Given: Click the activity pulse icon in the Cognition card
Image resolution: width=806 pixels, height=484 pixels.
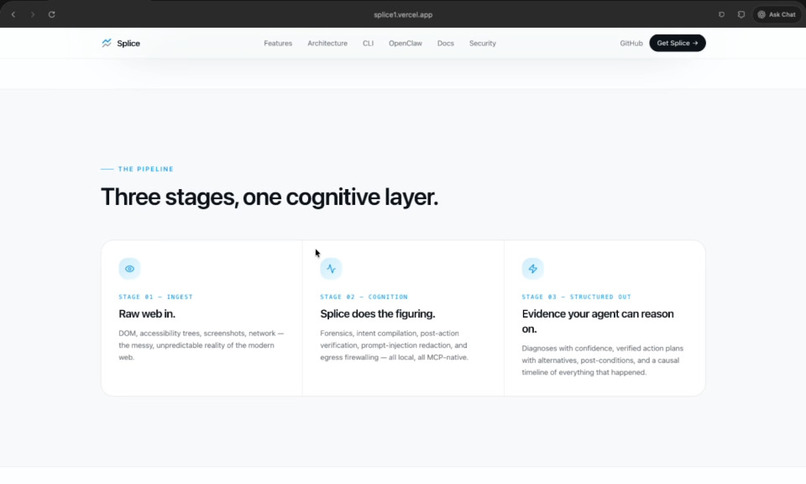Looking at the screenshot, I should [331, 269].
